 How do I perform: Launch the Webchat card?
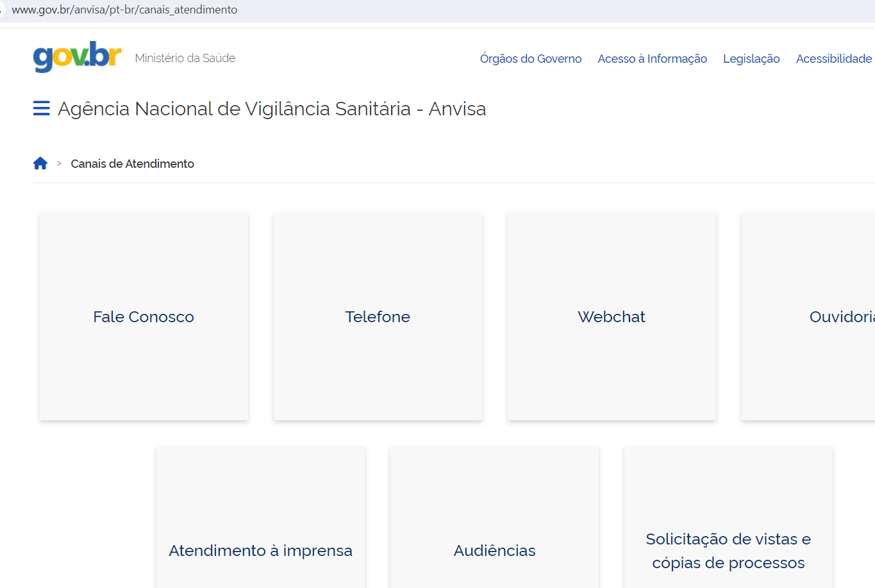612,316
